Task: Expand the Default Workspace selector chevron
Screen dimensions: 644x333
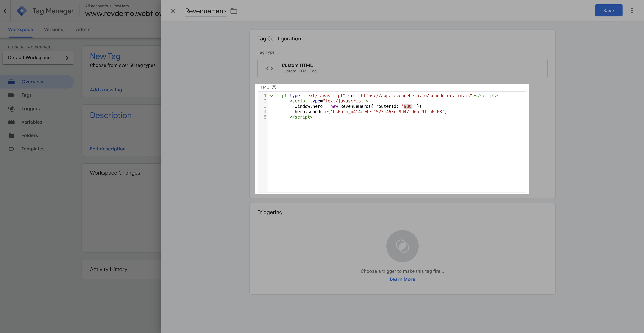Action: (67, 58)
